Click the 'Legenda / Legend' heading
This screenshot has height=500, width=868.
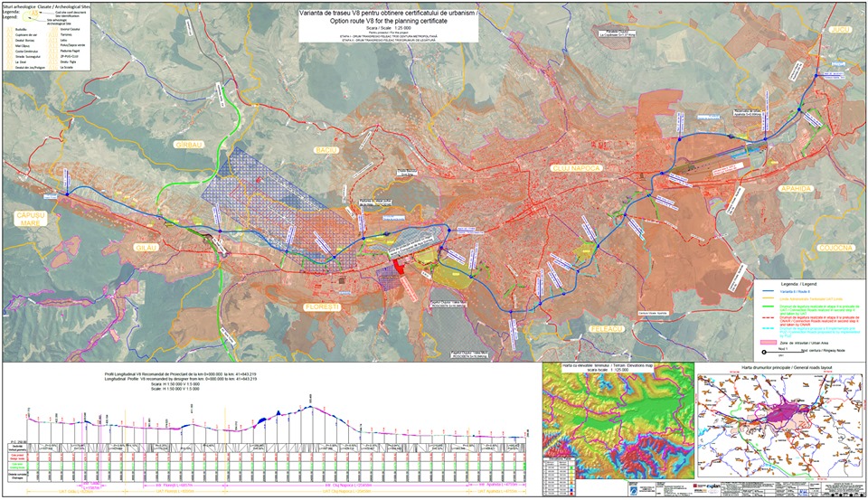click(798, 284)
